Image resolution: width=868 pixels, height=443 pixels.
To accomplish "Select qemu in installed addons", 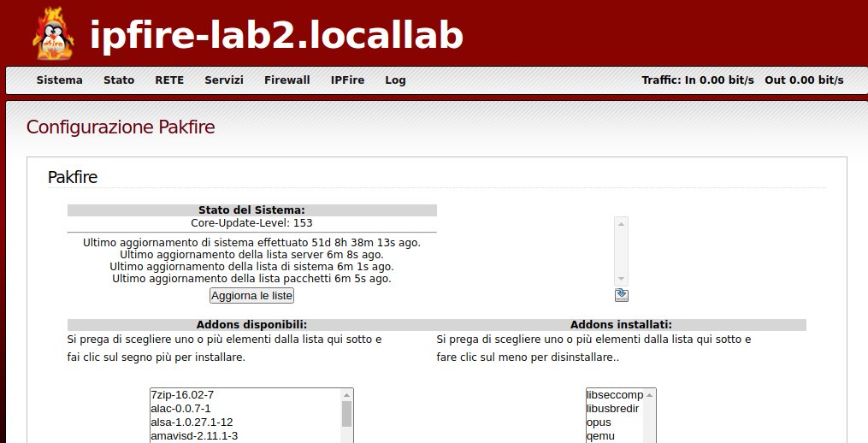I will (x=615, y=436).
